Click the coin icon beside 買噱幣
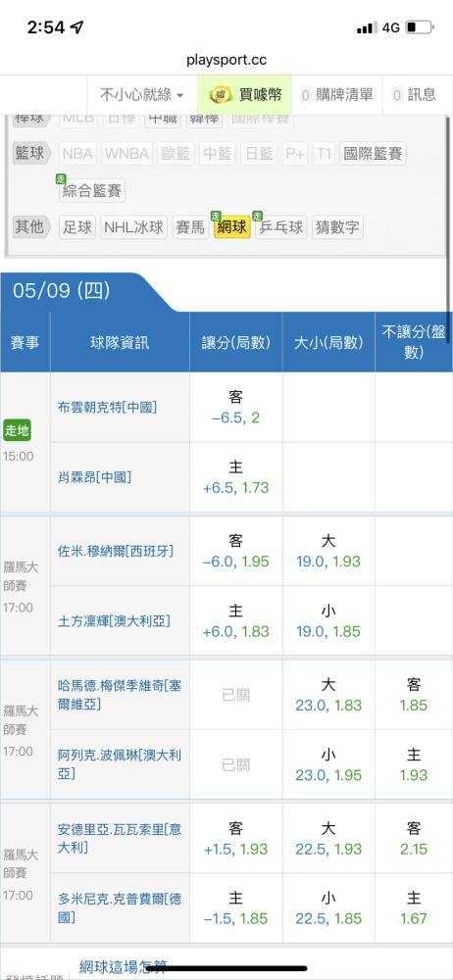 (x=219, y=95)
